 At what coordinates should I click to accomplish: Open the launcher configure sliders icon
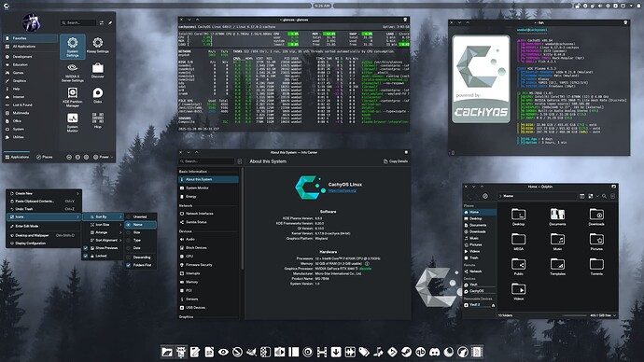(102, 22)
